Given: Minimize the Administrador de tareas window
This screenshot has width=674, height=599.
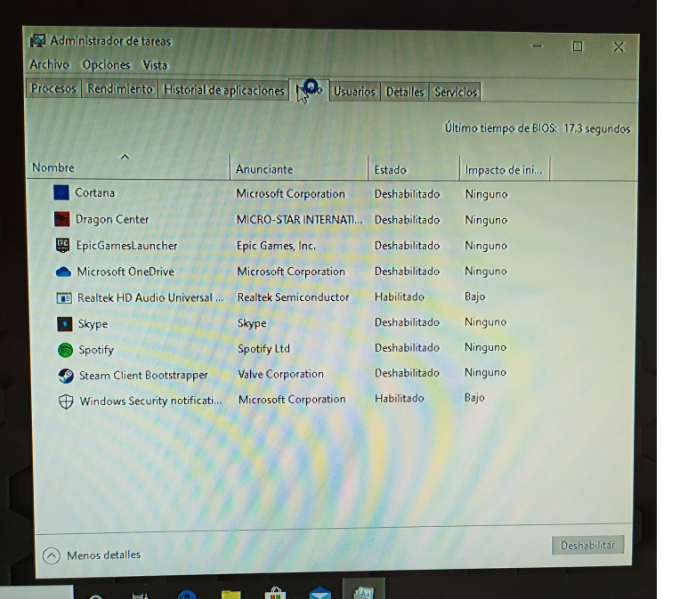Looking at the screenshot, I should click(x=537, y=46).
